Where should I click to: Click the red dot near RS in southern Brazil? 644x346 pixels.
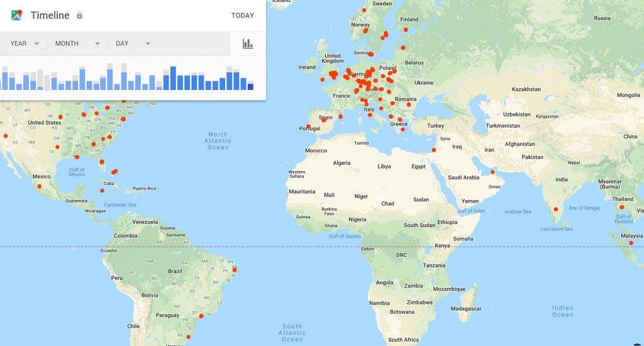click(x=189, y=337)
